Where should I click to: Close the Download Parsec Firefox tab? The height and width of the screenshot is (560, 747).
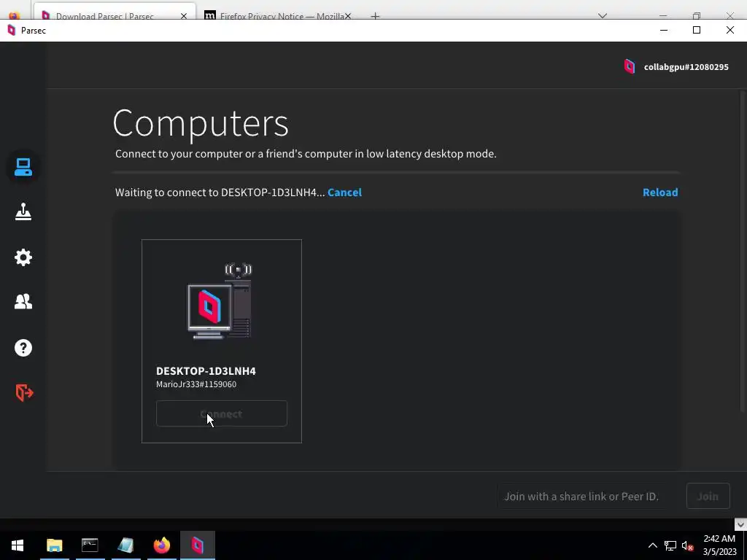(184, 16)
